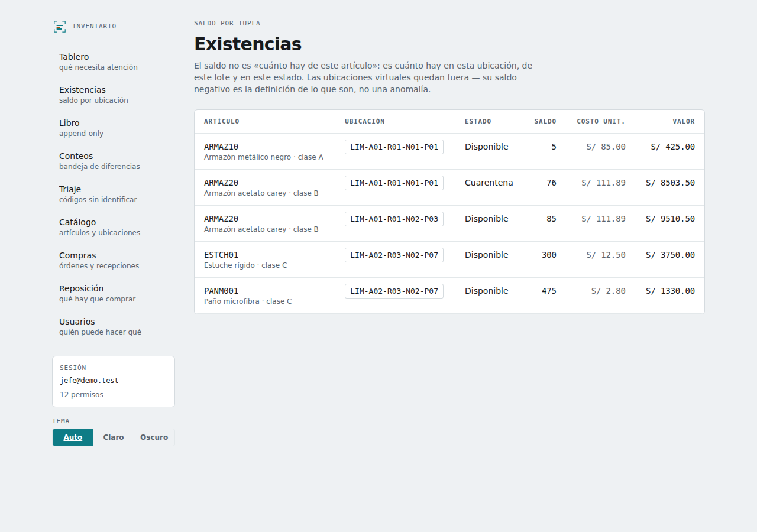757x532 pixels.
Task: Click Paño microfibra · clase C description
Action: click(248, 301)
